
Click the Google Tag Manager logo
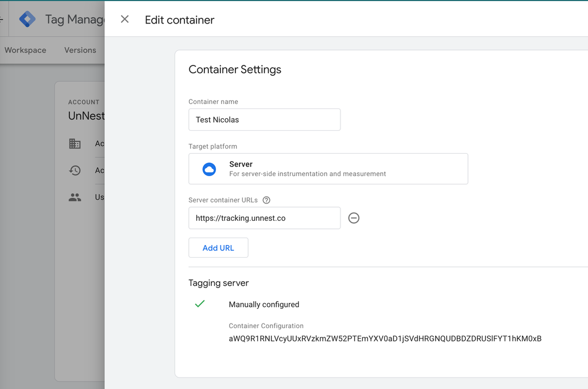tap(28, 19)
